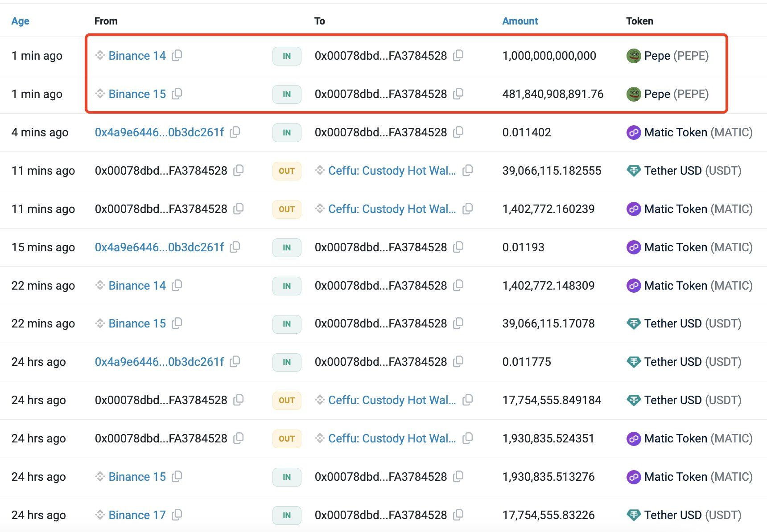Copy recipient address in the 0.011402 MATIC row
The width and height of the screenshot is (767, 532).
[458, 132]
